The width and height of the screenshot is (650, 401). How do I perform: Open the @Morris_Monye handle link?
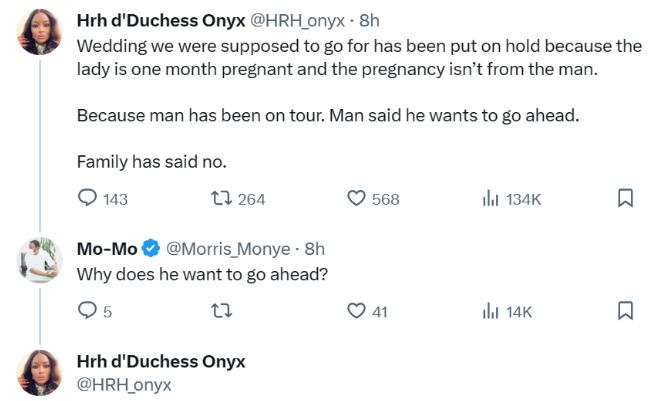228,248
